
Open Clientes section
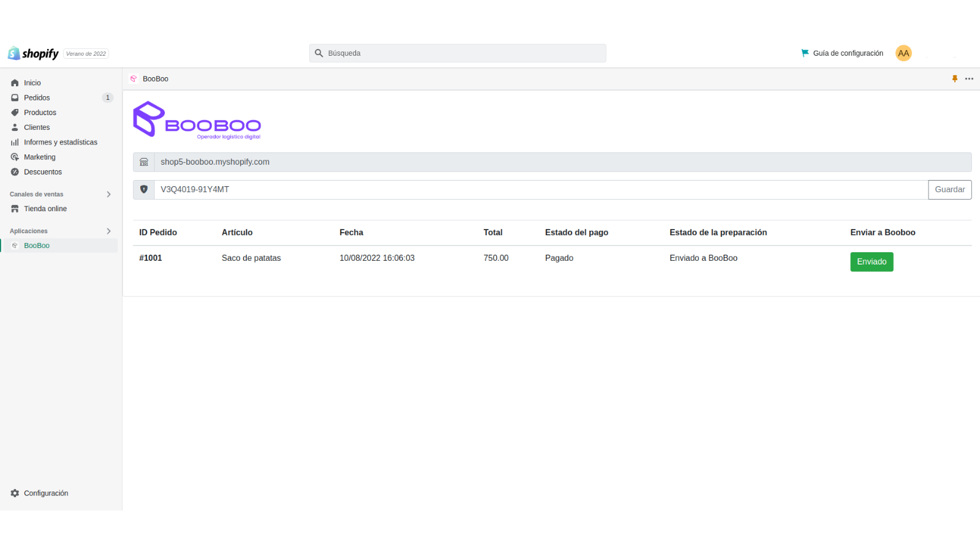(37, 127)
